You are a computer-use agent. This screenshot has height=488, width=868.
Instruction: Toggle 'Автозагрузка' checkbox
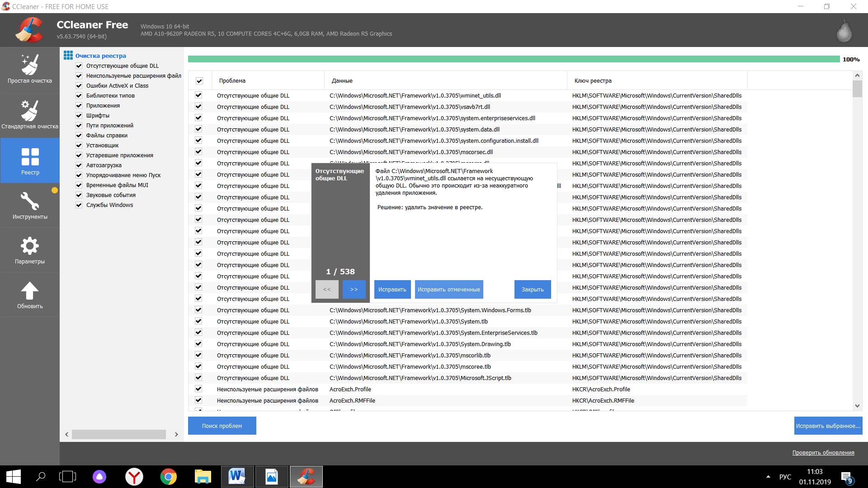[79, 165]
